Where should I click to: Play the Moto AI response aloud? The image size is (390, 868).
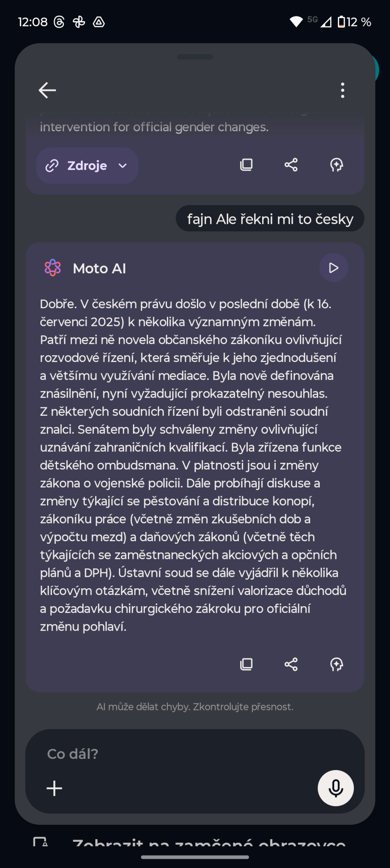click(x=334, y=268)
